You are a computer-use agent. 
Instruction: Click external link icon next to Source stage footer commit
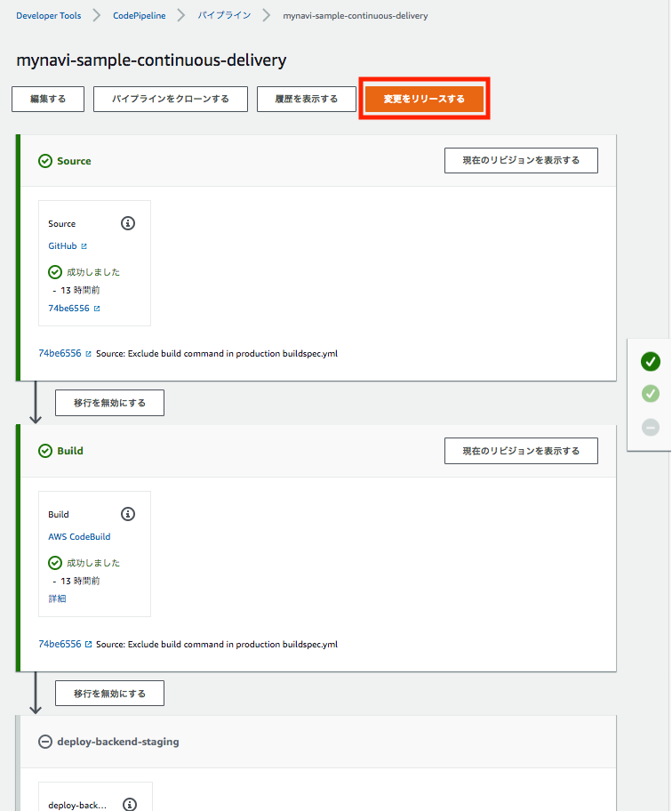(88, 354)
